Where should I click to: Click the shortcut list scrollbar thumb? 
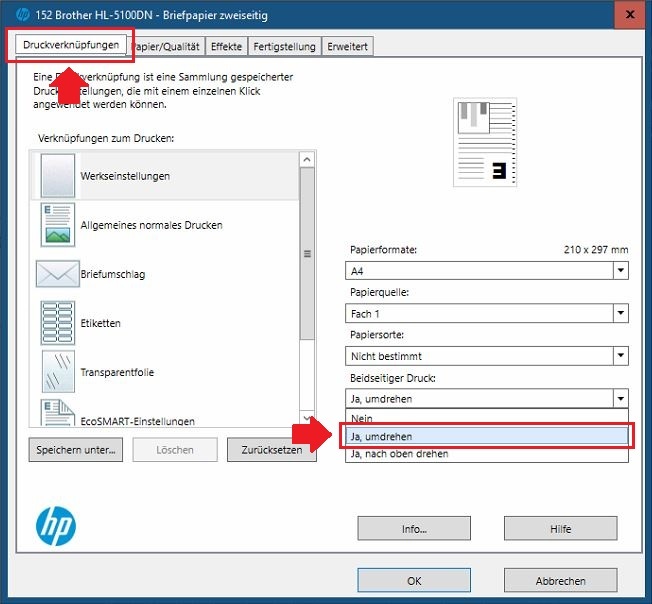pyautogui.click(x=307, y=254)
